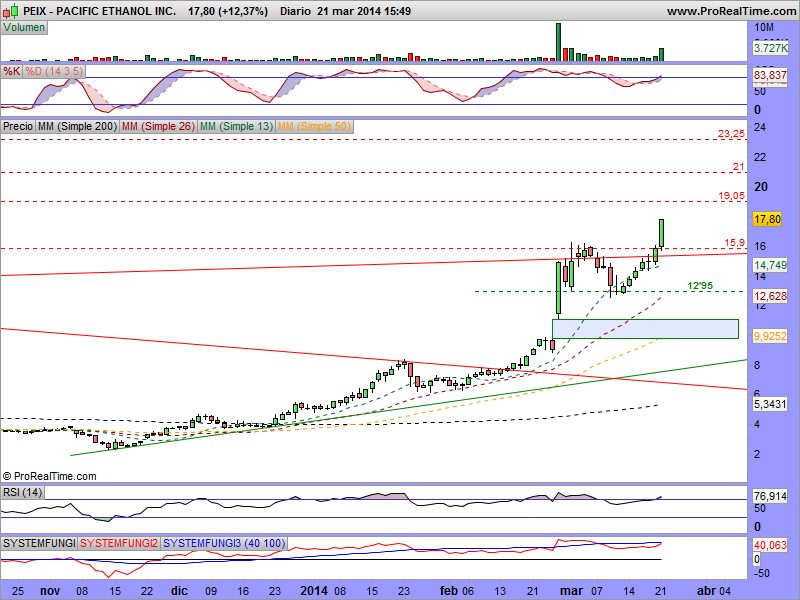Click the 23,25 resistance level label
Screen dimensions: 800x600
[x=731, y=134]
